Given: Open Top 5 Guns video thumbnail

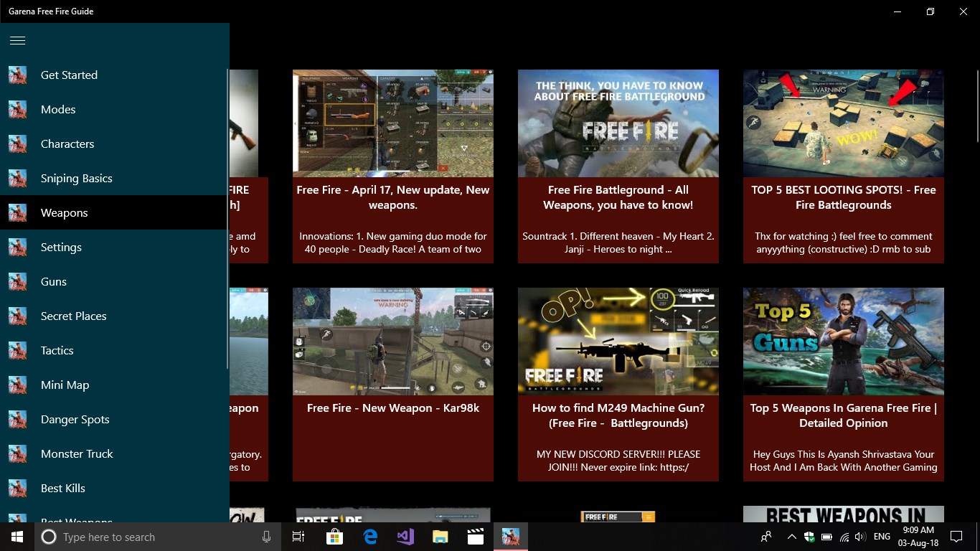Looking at the screenshot, I should (x=844, y=342).
